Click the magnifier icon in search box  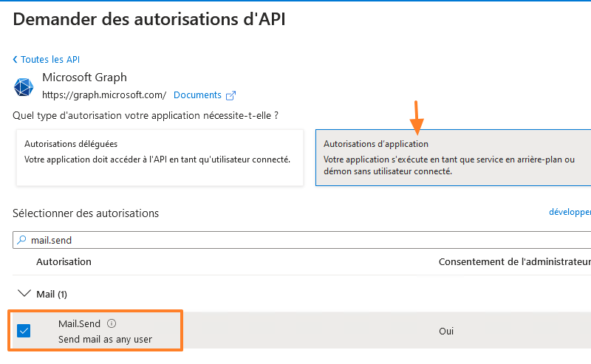point(22,240)
